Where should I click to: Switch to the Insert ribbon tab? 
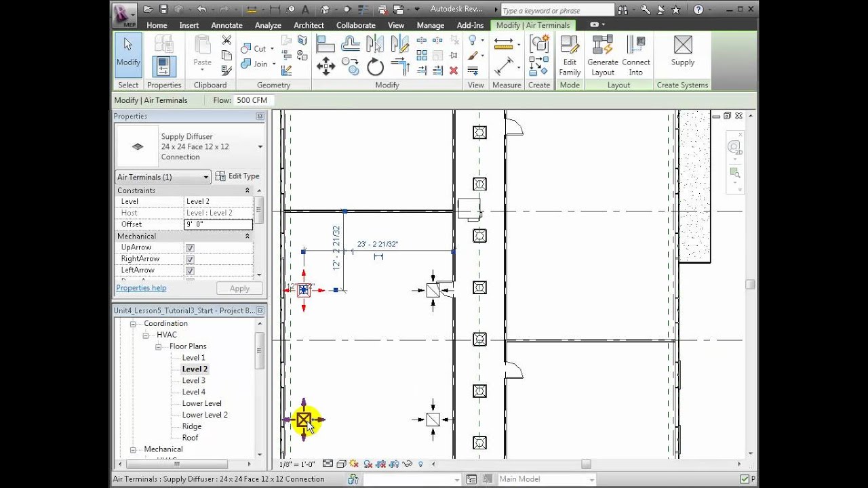189,25
